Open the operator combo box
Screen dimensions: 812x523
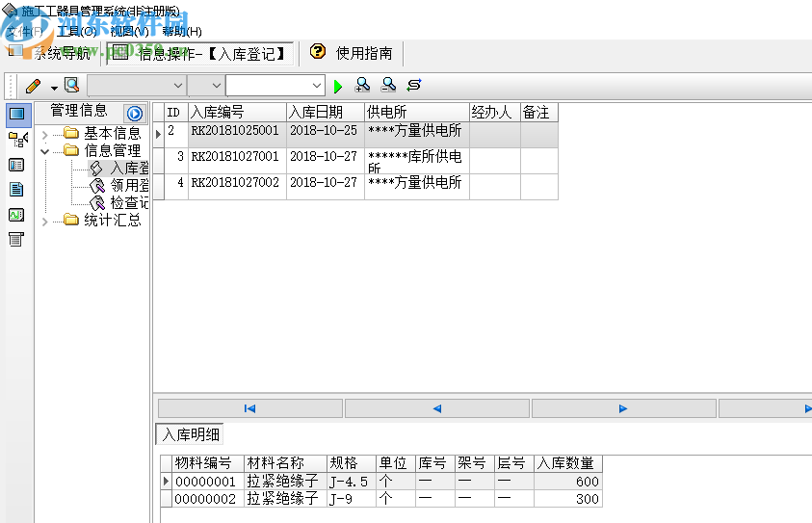(x=206, y=86)
